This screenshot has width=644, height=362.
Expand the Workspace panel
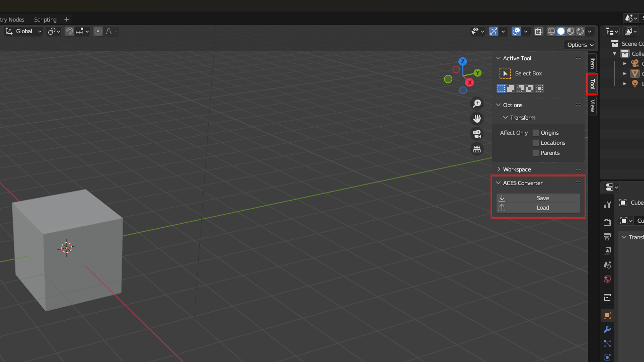[499, 169]
